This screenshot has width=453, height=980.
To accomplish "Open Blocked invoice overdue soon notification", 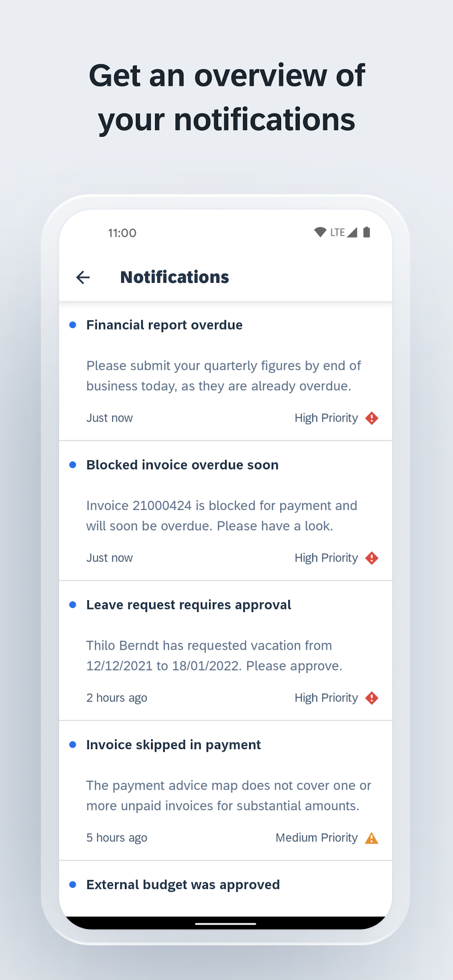I will click(183, 465).
